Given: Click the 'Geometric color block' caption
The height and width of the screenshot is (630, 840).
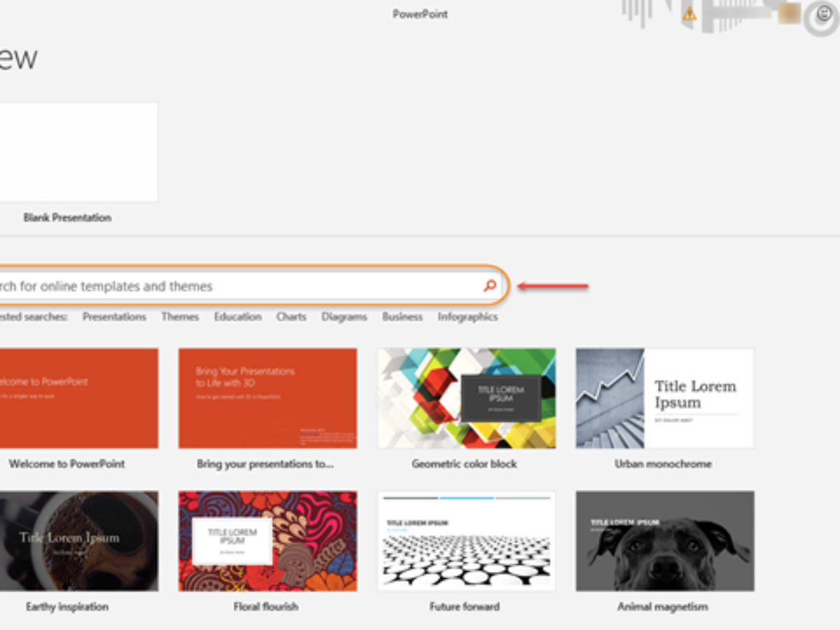Looking at the screenshot, I should pyautogui.click(x=465, y=463).
